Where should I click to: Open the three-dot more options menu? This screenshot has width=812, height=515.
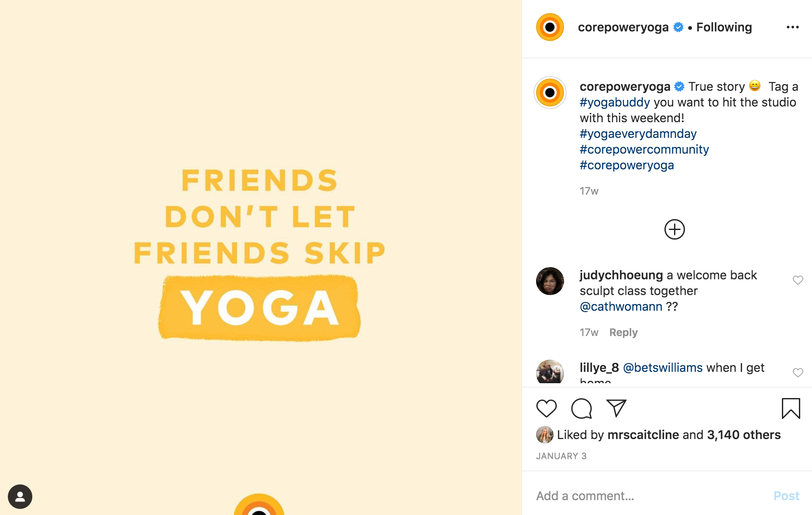point(793,27)
